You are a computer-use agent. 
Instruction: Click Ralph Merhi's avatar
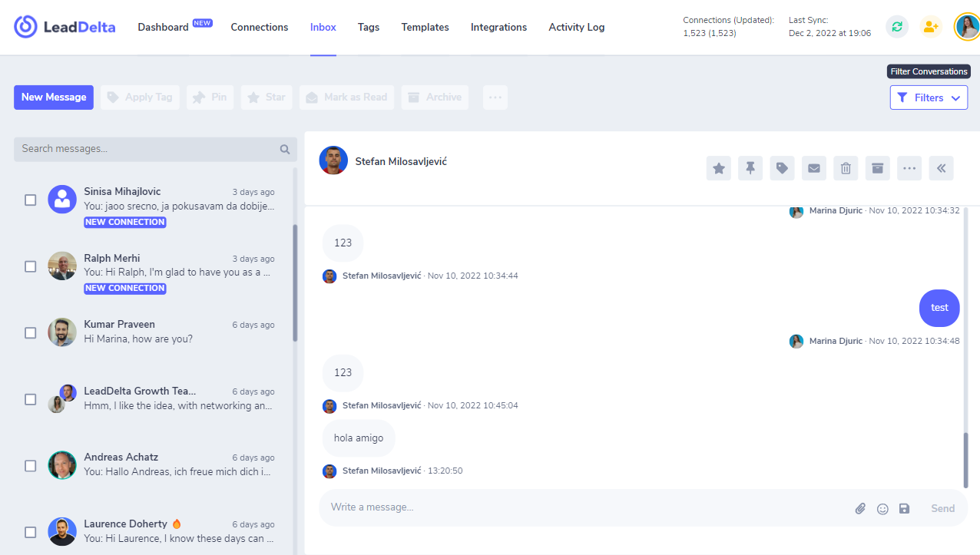62,266
